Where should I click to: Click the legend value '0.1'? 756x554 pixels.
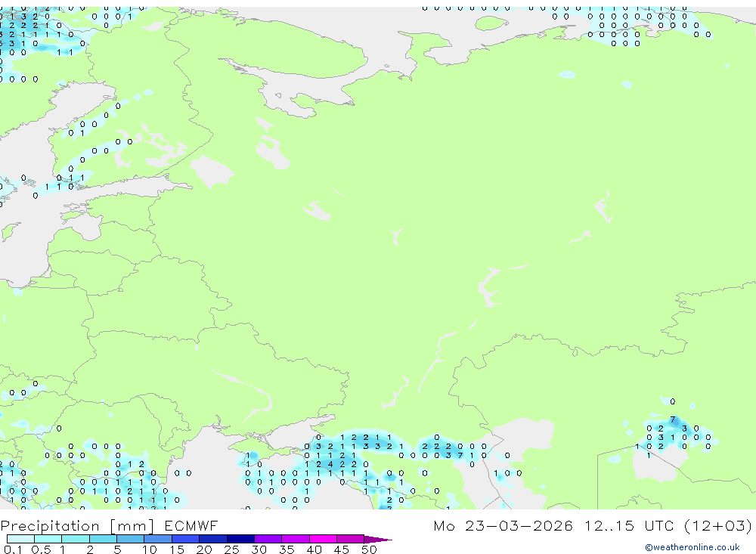(x=13, y=549)
